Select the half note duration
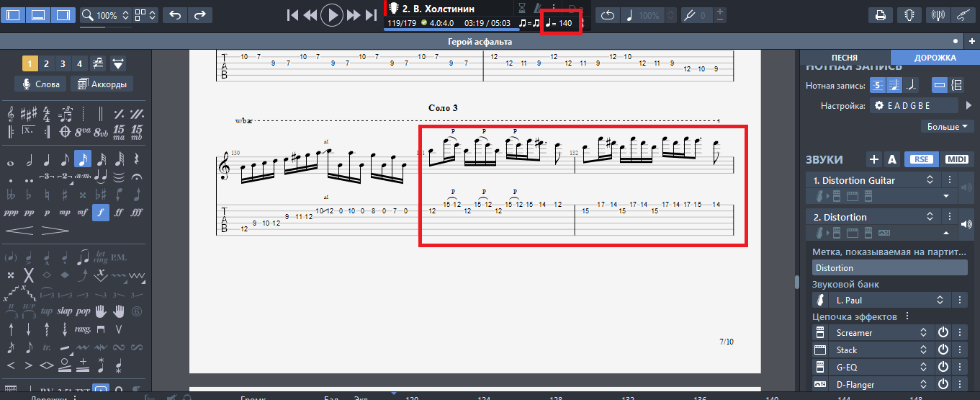980x400 pixels. pos(30,159)
